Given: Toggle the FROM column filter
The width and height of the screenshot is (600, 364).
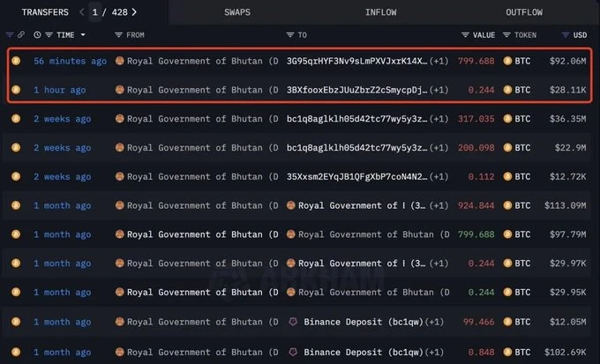Looking at the screenshot, I should (x=119, y=35).
